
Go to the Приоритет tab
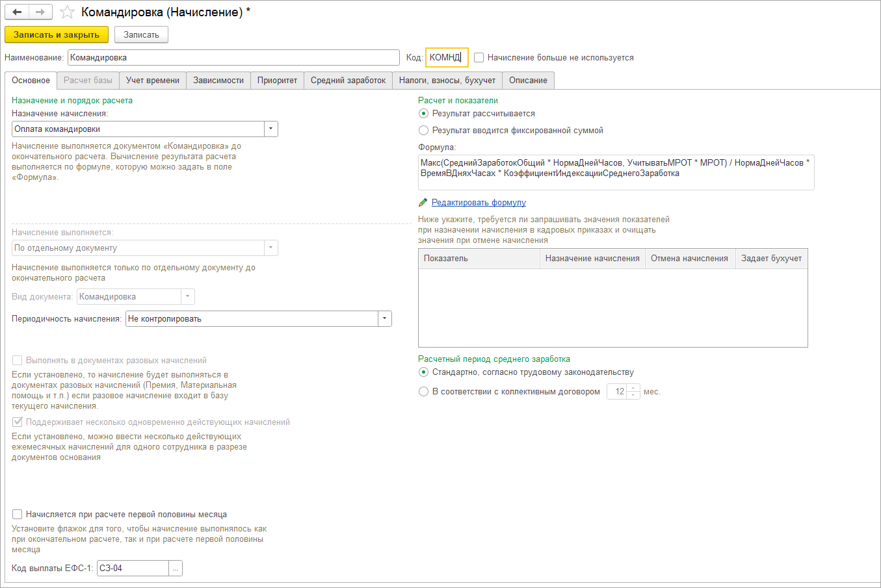tap(277, 81)
